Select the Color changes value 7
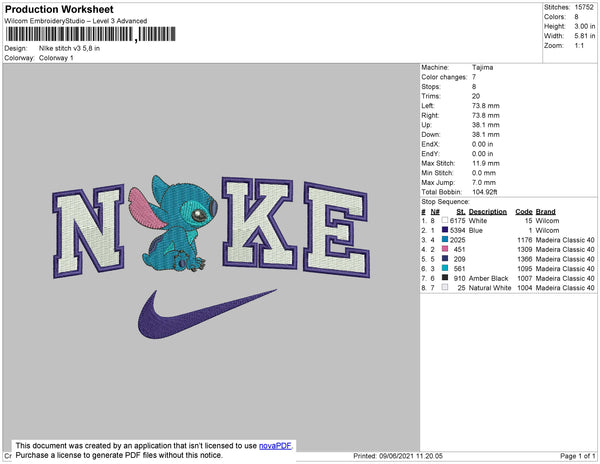 (x=474, y=77)
